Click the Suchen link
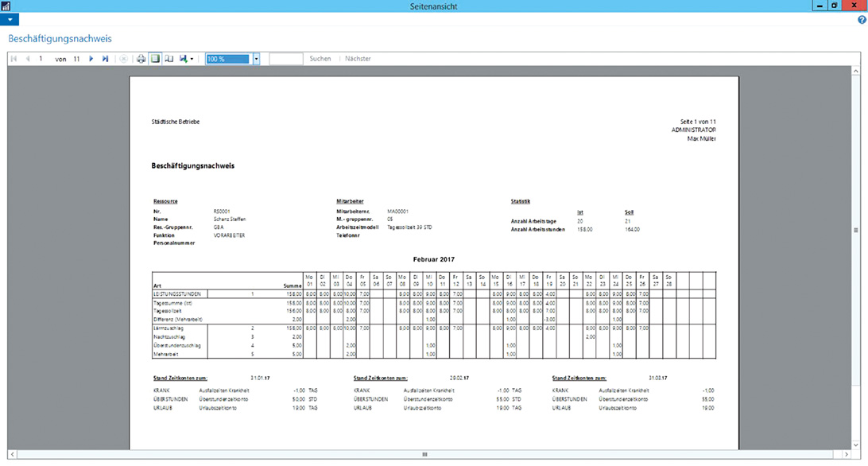This screenshot has width=868, height=466. (x=320, y=59)
